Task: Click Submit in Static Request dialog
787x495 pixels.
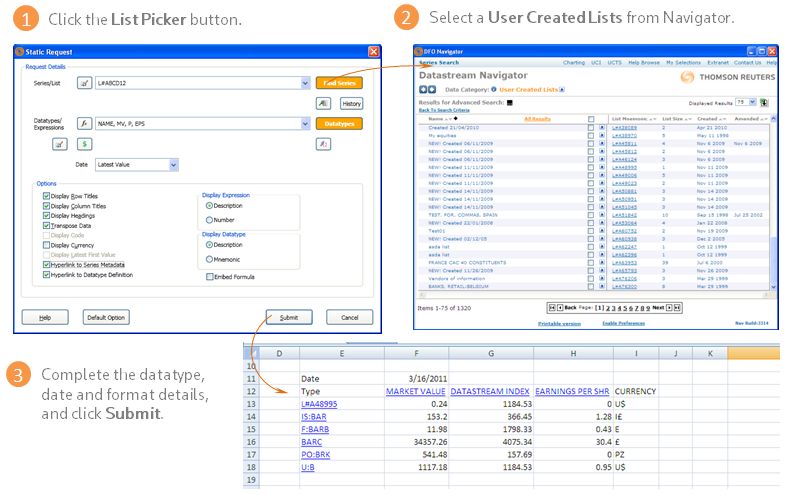Action: [x=289, y=317]
